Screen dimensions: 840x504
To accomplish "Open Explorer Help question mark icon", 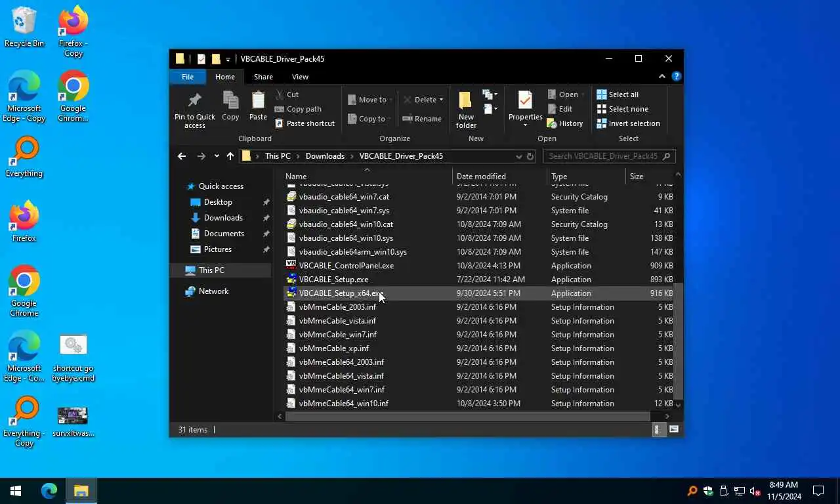I will point(677,77).
